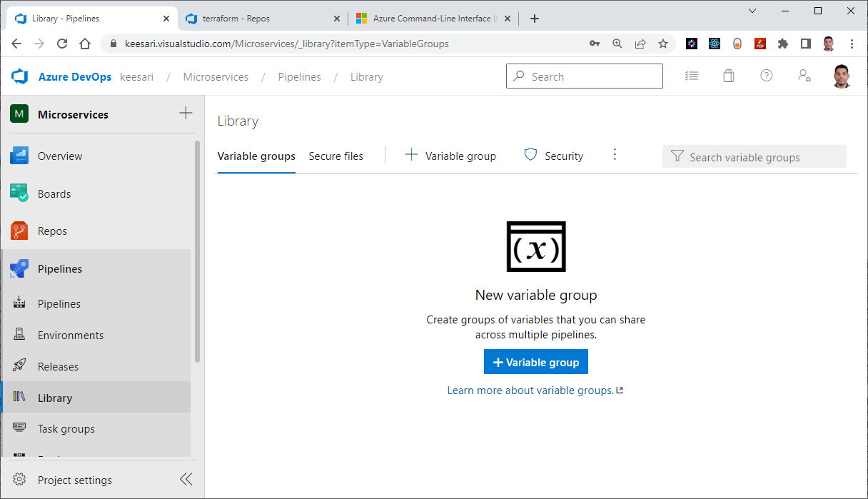Click the keesari organization breadcrumb

(x=136, y=76)
